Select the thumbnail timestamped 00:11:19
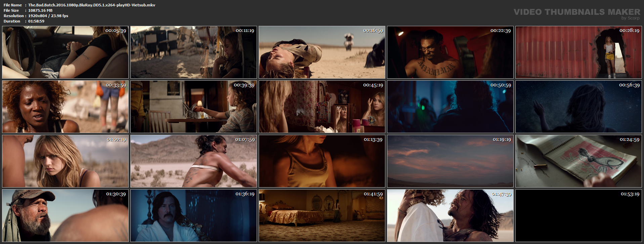 tap(194, 52)
